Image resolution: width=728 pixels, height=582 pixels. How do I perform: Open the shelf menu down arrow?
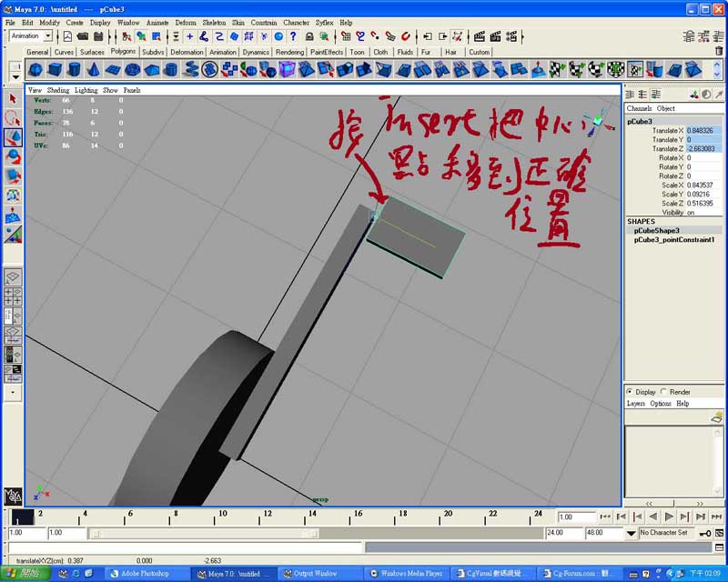click(x=15, y=77)
